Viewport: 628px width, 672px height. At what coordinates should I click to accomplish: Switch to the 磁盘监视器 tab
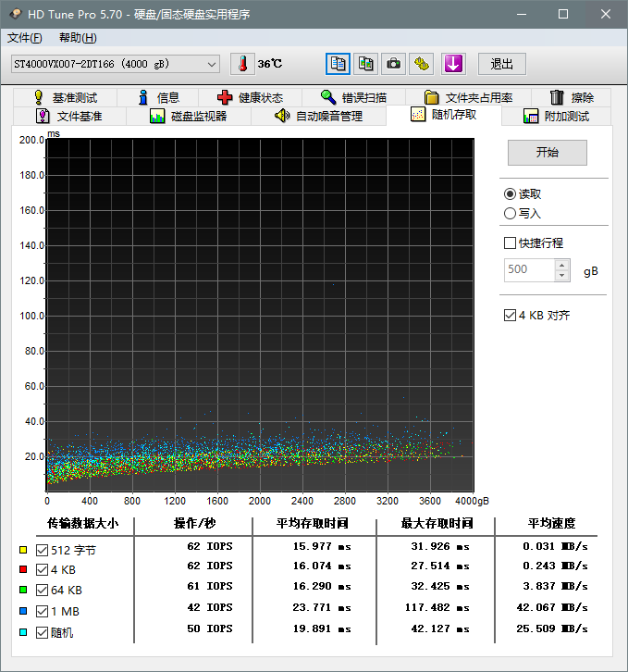coord(189,116)
